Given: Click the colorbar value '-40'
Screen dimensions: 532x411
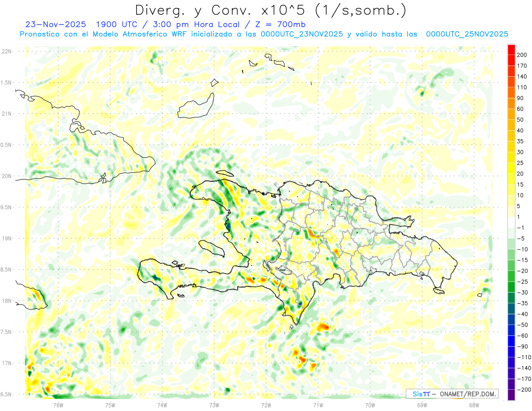Looking at the screenshot, I should (523, 314).
